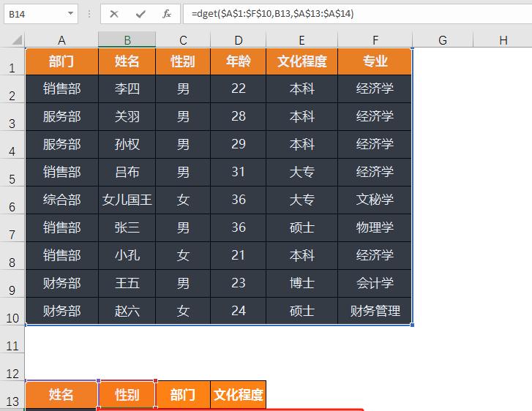Click 文秘学 major cell
This screenshot has height=411, width=532.
pos(375,200)
